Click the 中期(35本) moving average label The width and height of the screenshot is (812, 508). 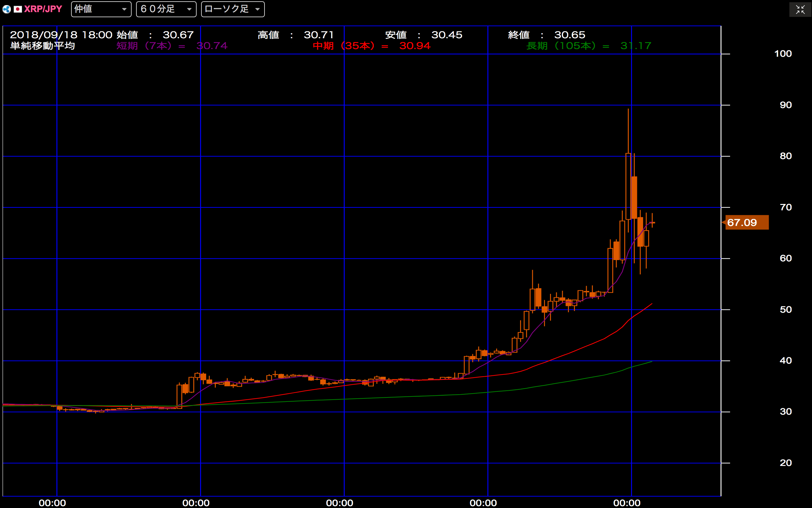372,46
